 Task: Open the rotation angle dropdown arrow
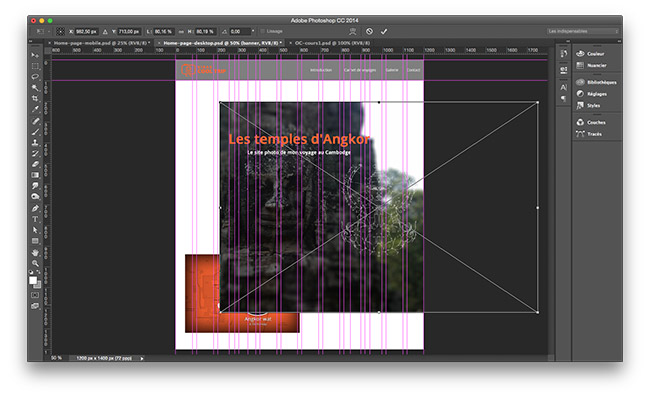click(253, 31)
